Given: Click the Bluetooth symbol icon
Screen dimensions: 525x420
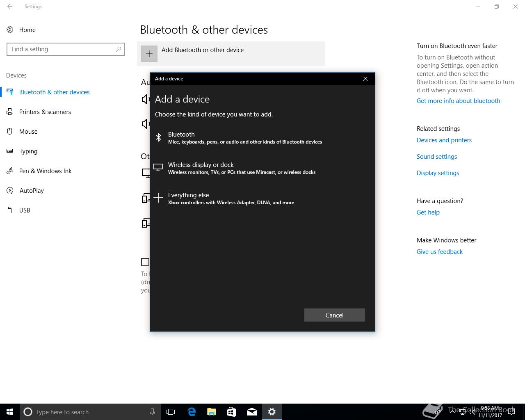Looking at the screenshot, I should point(158,137).
